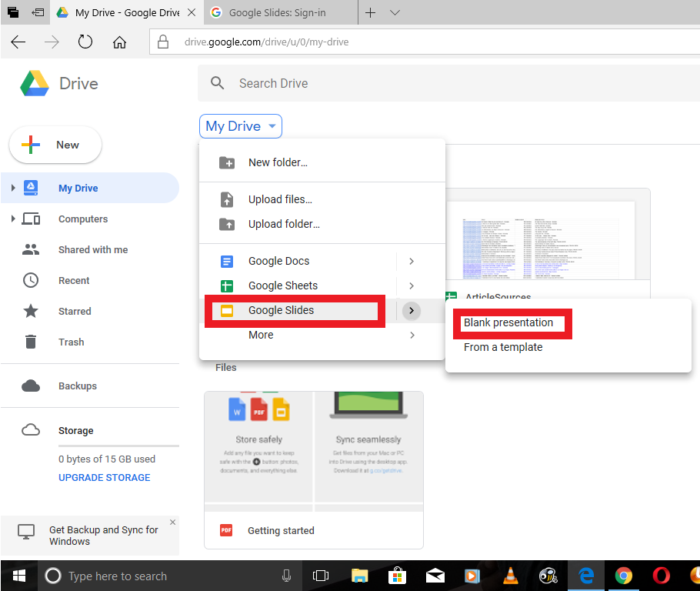Open VLC media player from taskbar
The height and width of the screenshot is (591, 700).
point(510,576)
